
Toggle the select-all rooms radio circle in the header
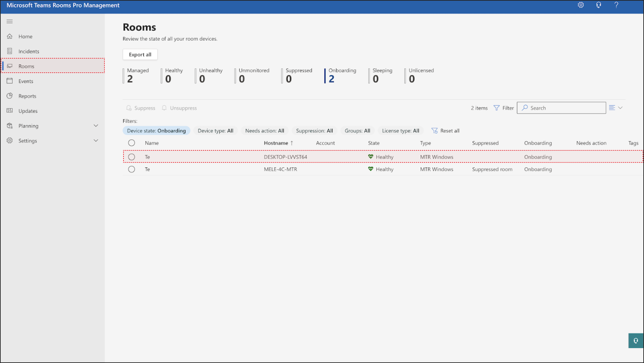(x=132, y=143)
